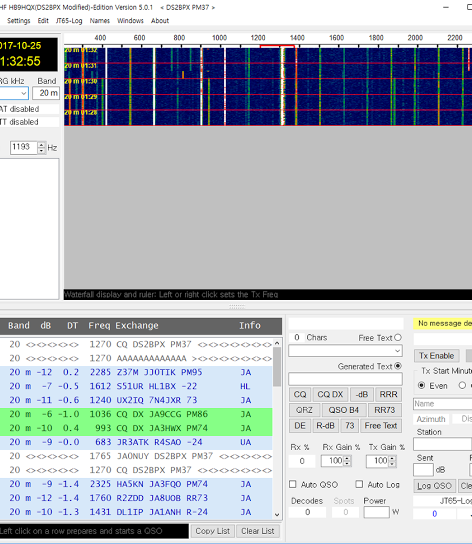Increase the Tx Gain % value
472x544 pixels.
point(392,458)
